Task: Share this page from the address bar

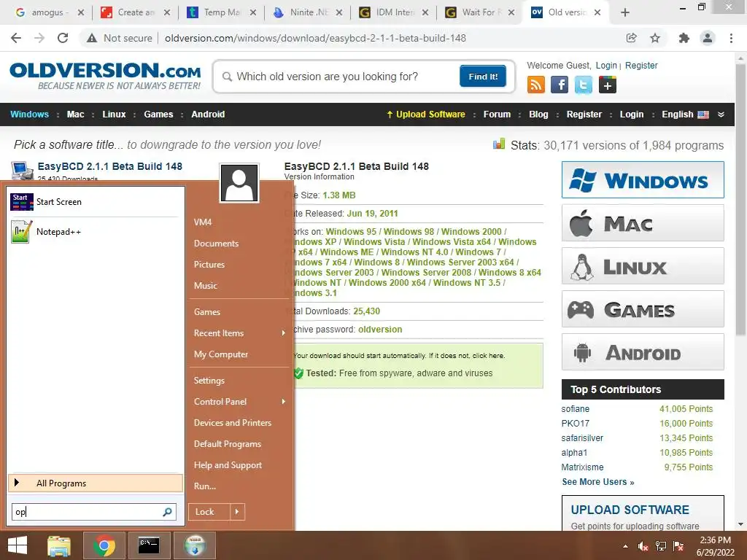Action: [x=631, y=38]
